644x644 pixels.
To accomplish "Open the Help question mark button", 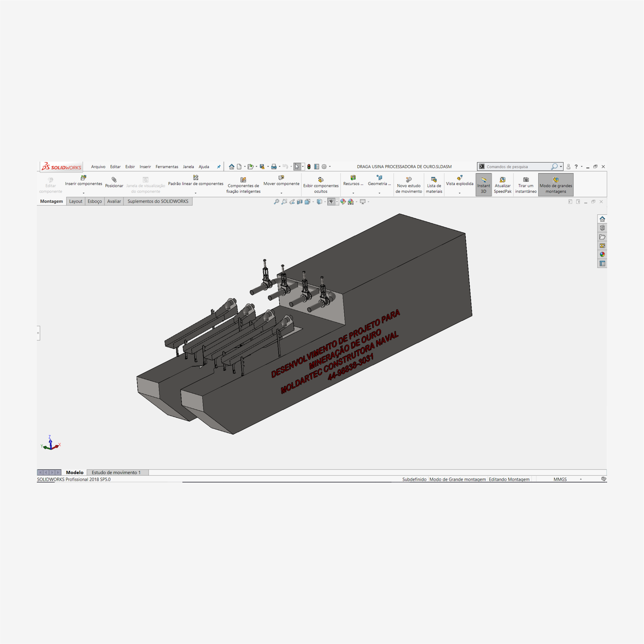I will point(576,167).
